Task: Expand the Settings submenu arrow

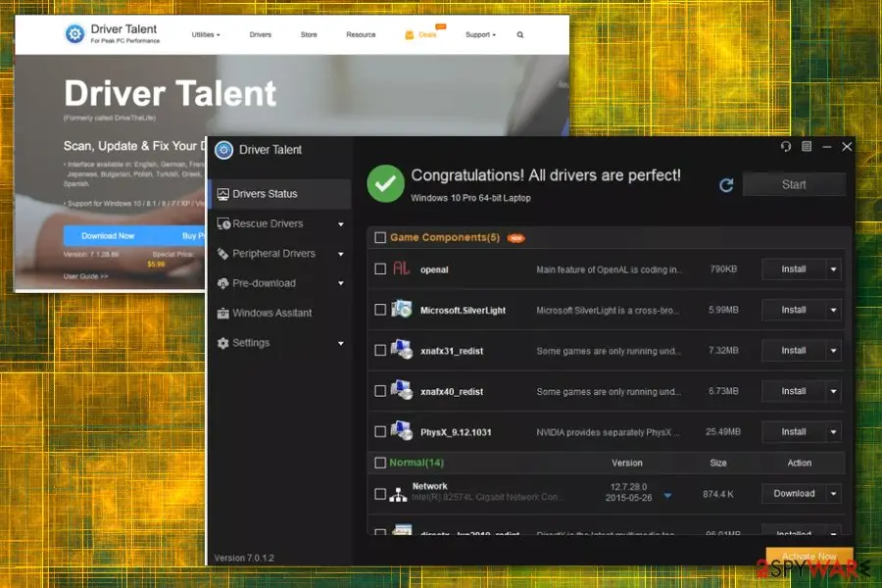Action: click(x=341, y=343)
